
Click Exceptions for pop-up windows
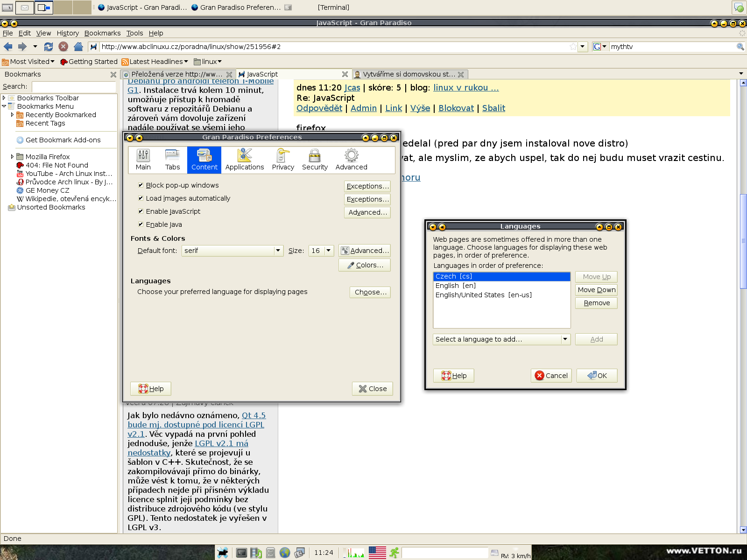pyautogui.click(x=367, y=186)
